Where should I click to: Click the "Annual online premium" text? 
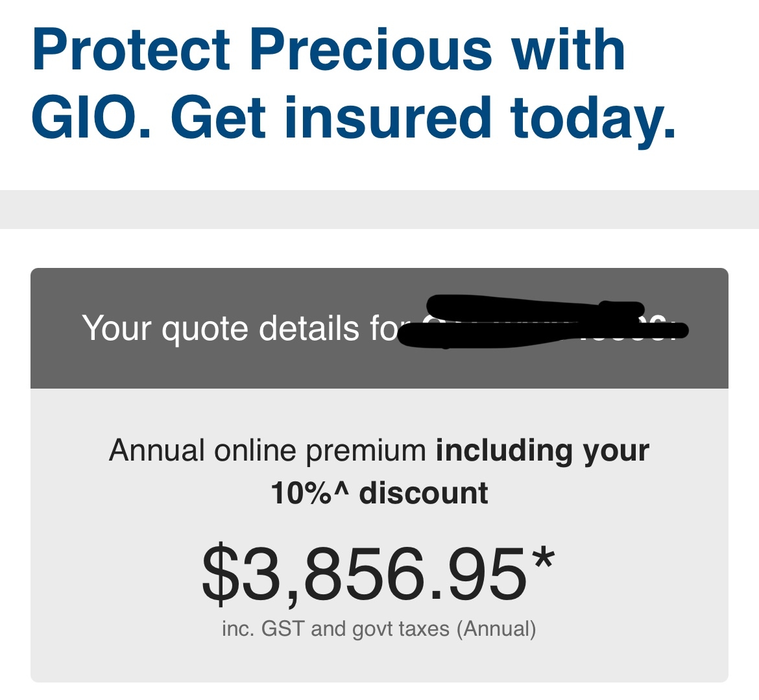tap(267, 450)
